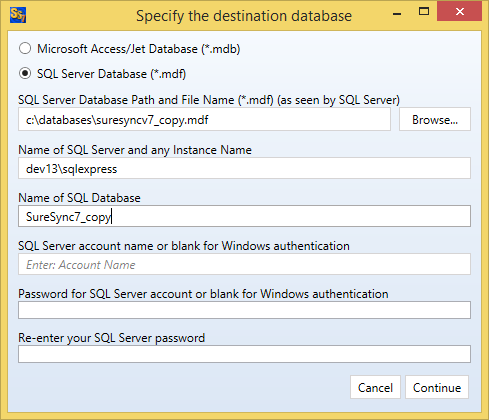Click the Name of SQL Database field
489x420 pixels.
click(x=244, y=216)
